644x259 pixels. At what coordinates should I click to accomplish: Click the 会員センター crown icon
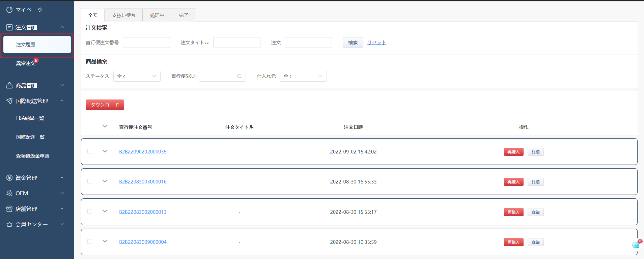9,224
